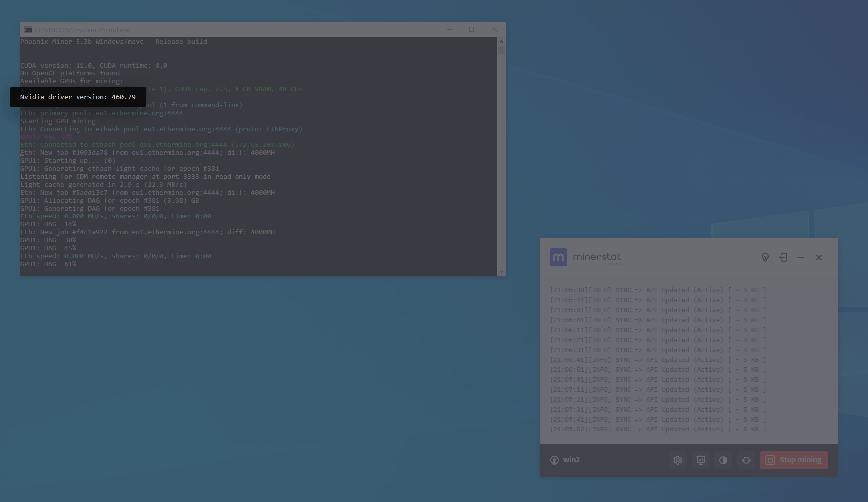
Task: Minimize the cmd.exe window
Action: [x=449, y=29]
